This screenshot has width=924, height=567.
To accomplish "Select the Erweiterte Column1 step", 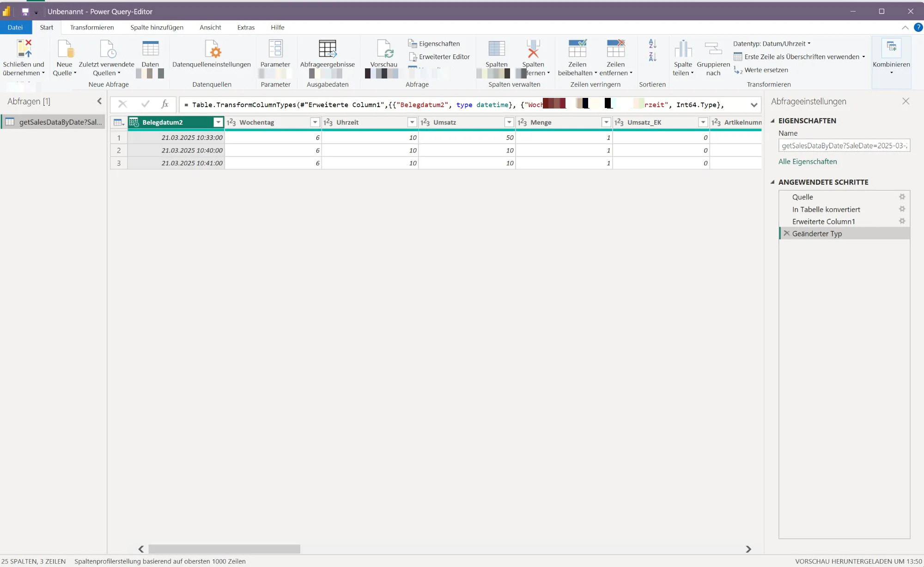I will pos(845,221).
